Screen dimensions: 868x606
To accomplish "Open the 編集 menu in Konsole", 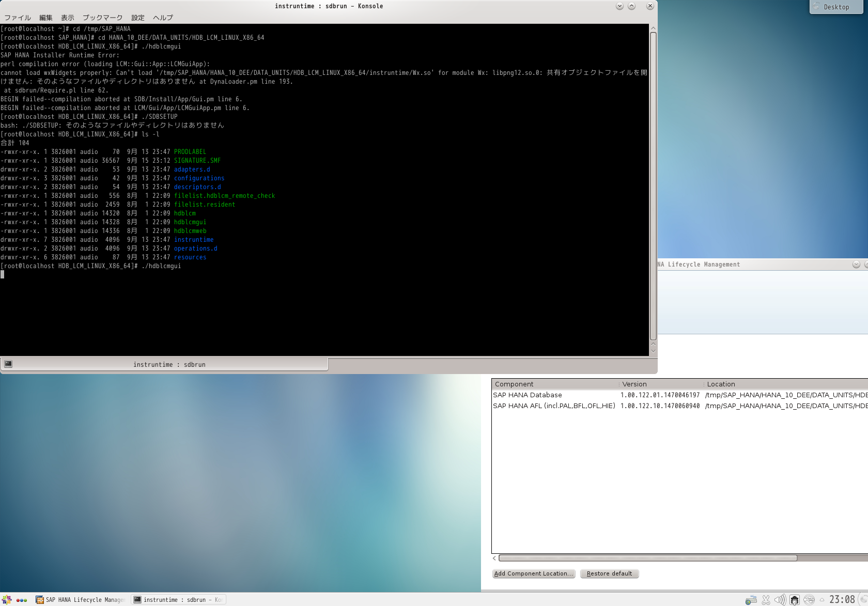I will click(46, 18).
